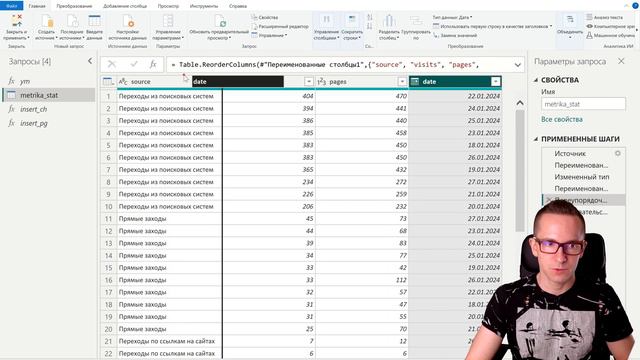Click Замена значений
Viewport: 640px width, 360px height.
click(455, 36)
